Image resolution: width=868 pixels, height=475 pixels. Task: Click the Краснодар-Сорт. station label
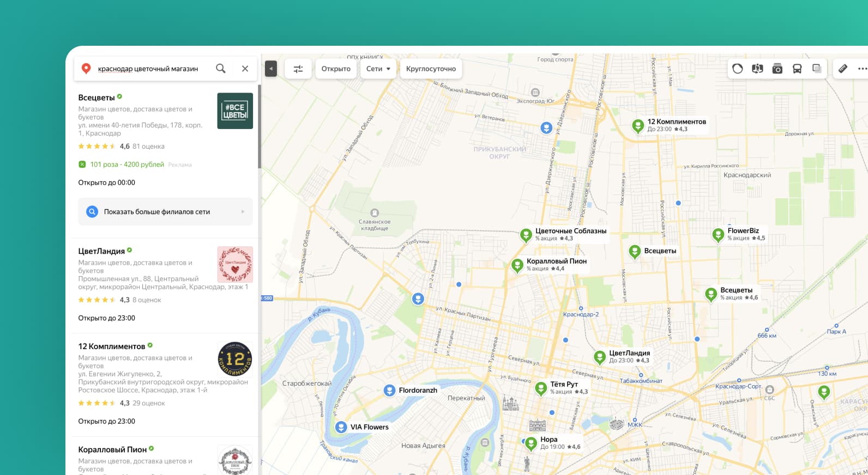[738, 386]
